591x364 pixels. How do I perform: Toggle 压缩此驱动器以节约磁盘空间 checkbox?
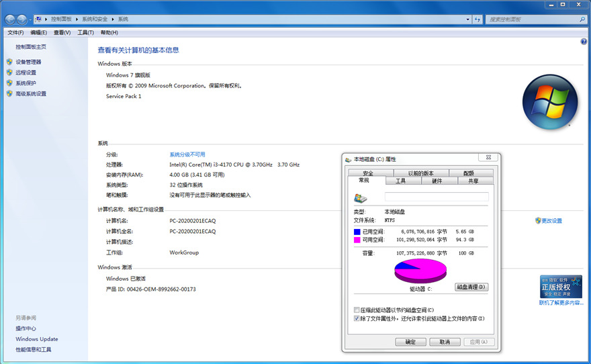(x=357, y=310)
